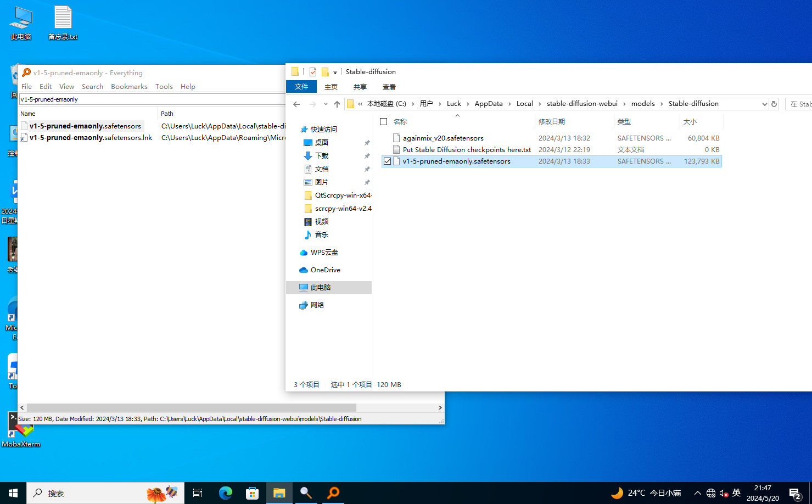Open the 文件 tab in Explorer
This screenshot has height=504, width=812.
301,87
